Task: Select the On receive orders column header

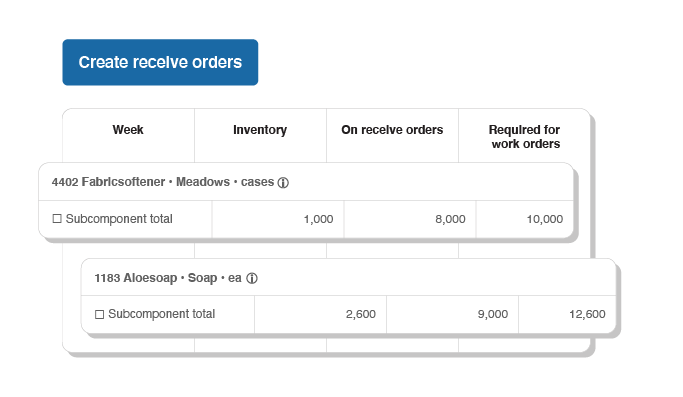Action: pyautogui.click(x=392, y=130)
